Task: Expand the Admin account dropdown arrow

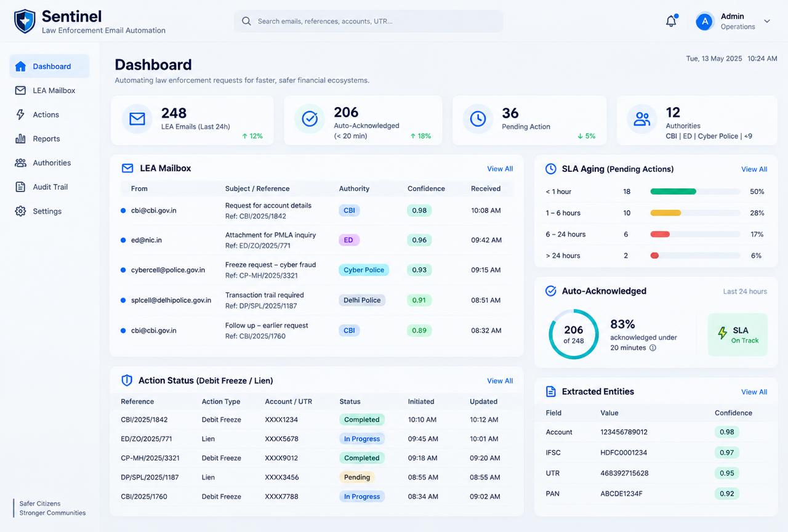Action: (767, 22)
